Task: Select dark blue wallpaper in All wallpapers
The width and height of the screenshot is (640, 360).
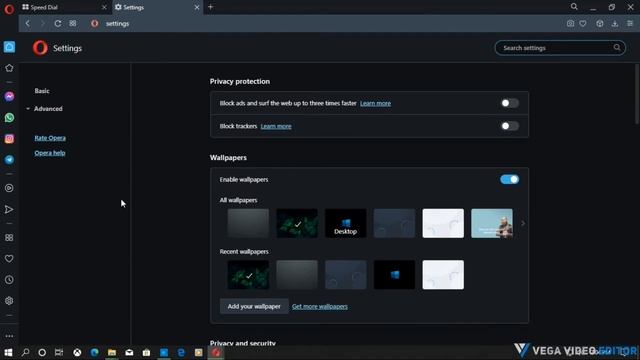Action: 394,223
